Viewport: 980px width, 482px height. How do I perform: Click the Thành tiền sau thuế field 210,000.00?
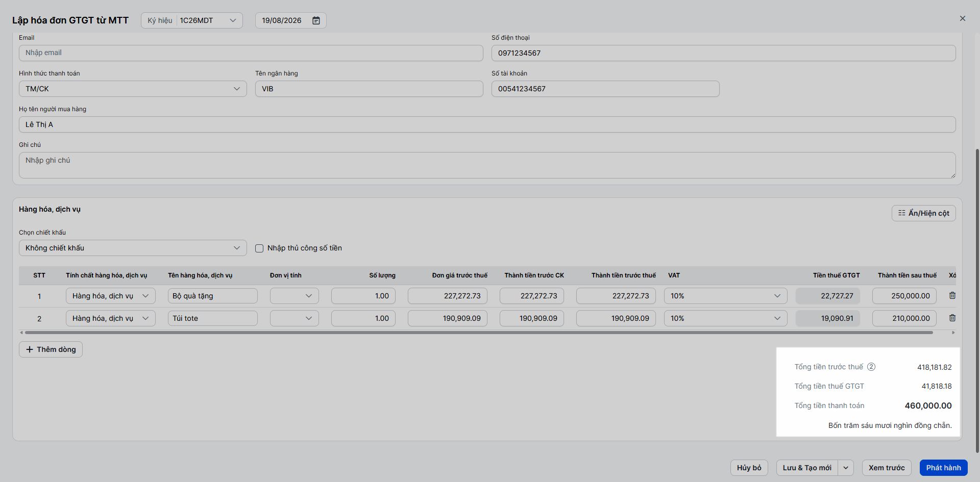[904, 318]
